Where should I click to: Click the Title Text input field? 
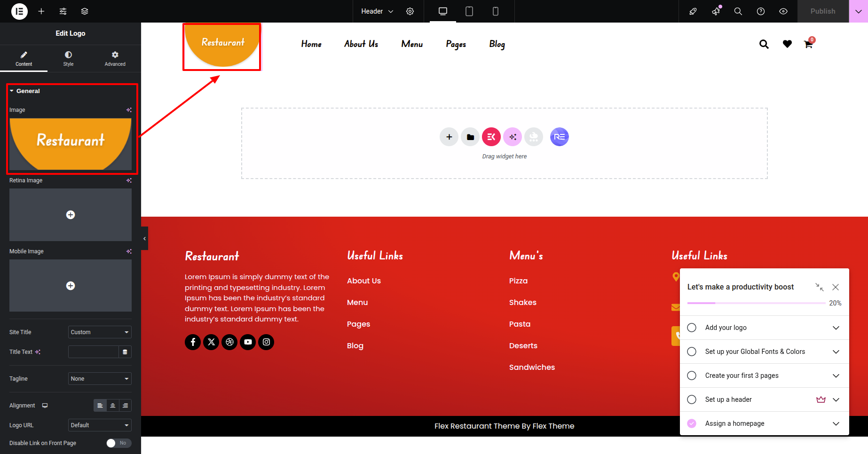93,352
